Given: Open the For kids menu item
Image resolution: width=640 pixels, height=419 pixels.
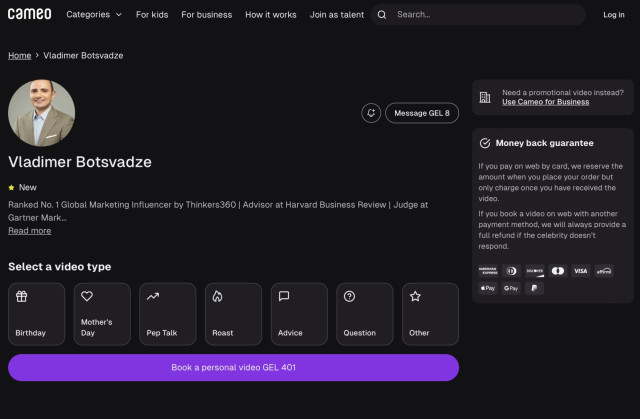Looking at the screenshot, I should pyautogui.click(x=152, y=15).
